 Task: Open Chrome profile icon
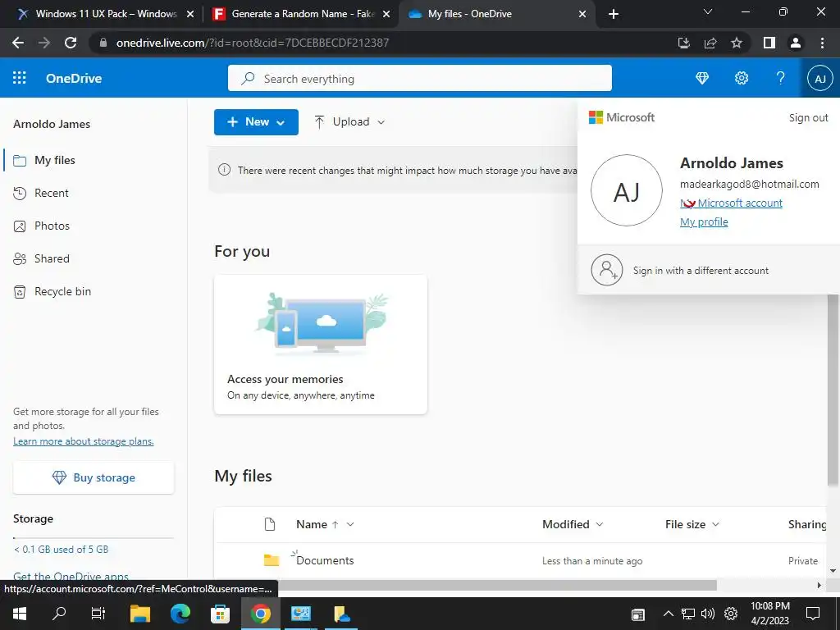click(x=796, y=43)
